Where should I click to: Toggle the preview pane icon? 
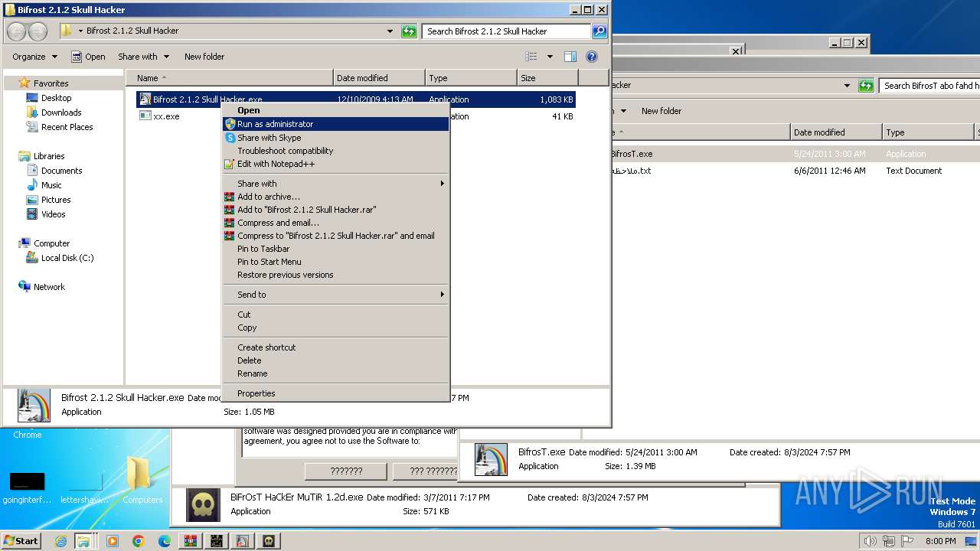pos(570,57)
